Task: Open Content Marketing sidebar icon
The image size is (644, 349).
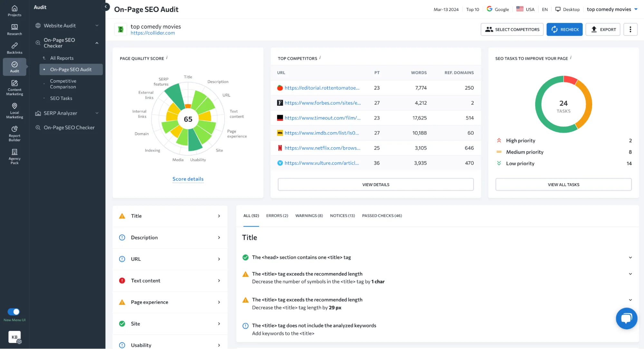Action: [x=14, y=88]
